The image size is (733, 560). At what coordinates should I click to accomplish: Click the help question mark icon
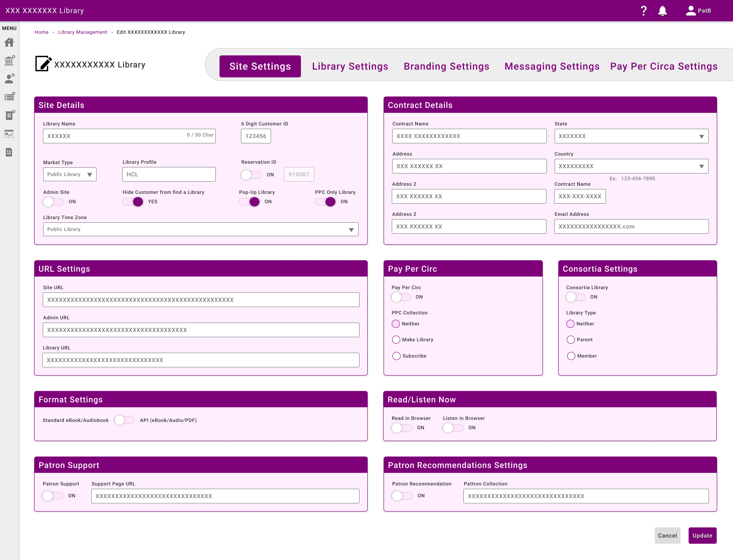pos(643,11)
